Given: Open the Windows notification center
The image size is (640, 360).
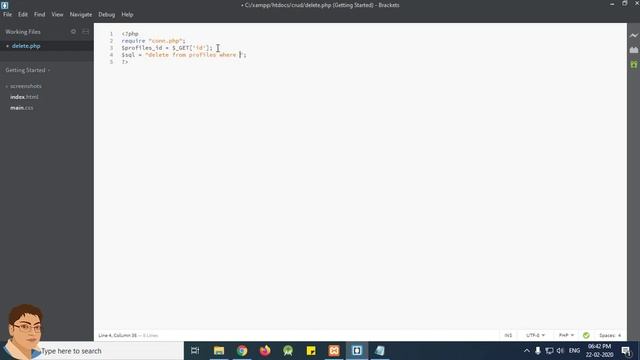Looking at the screenshot, I should tap(626, 351).
